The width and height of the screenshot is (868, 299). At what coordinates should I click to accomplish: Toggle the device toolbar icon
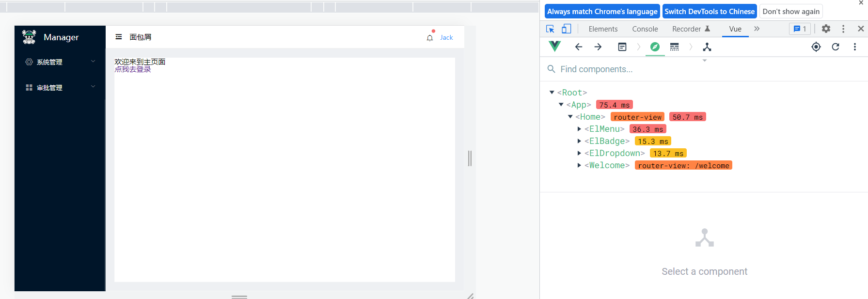point(566,29)
